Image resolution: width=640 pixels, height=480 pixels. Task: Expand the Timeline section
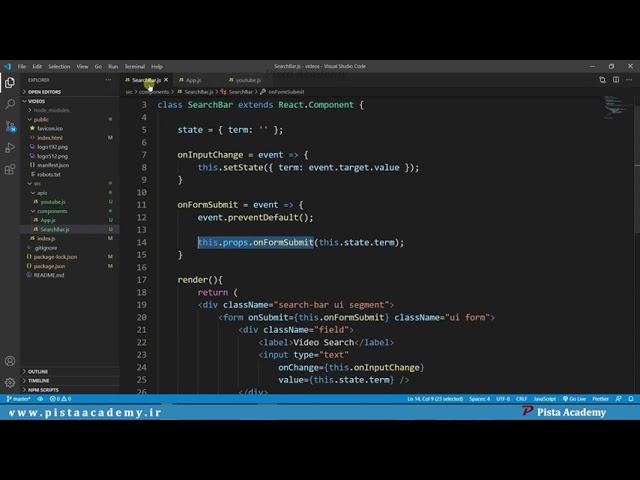(69, 380)
